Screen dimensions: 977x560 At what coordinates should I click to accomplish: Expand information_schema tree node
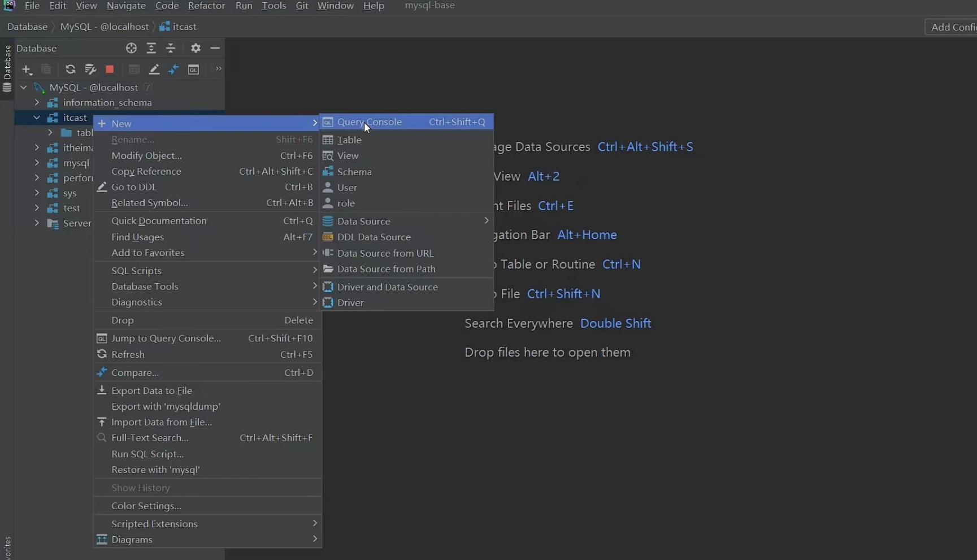coord(37,103)
